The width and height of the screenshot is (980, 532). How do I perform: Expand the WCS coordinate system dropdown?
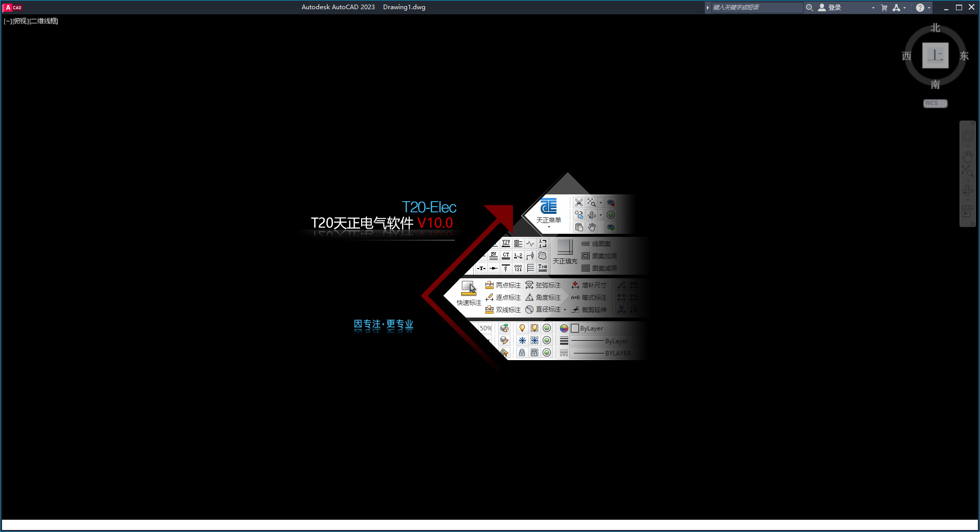click(x=936, y=103)
